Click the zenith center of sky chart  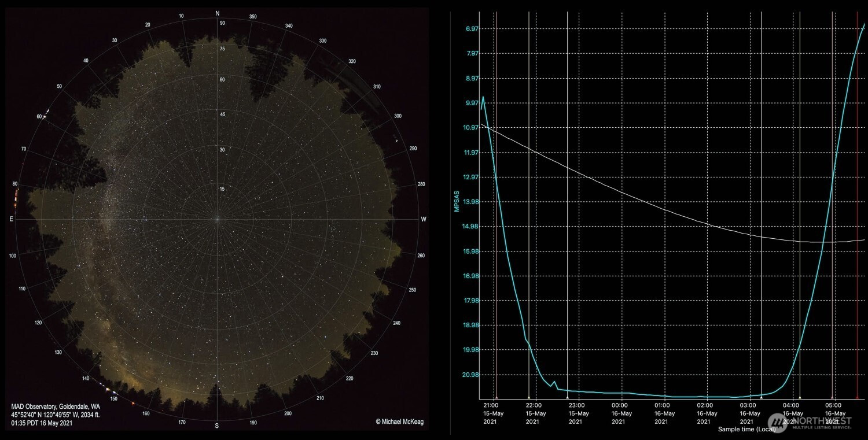click(x=217, y=219)
